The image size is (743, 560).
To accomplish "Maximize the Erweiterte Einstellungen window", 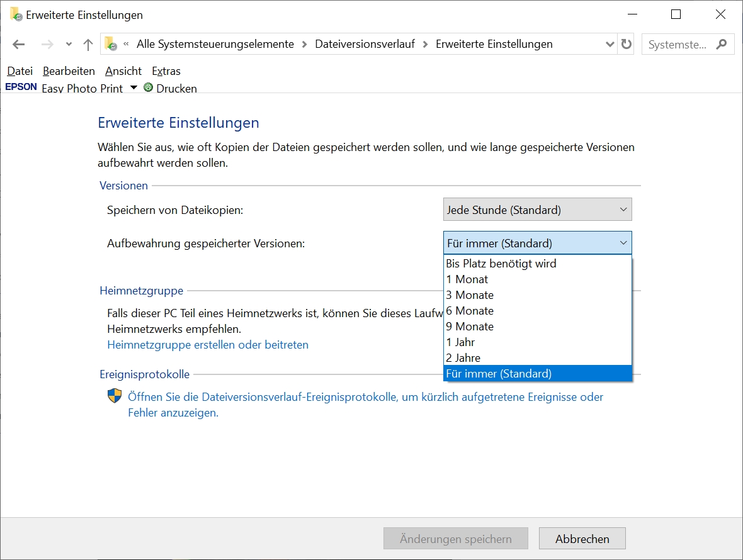I will pos(676,14).
